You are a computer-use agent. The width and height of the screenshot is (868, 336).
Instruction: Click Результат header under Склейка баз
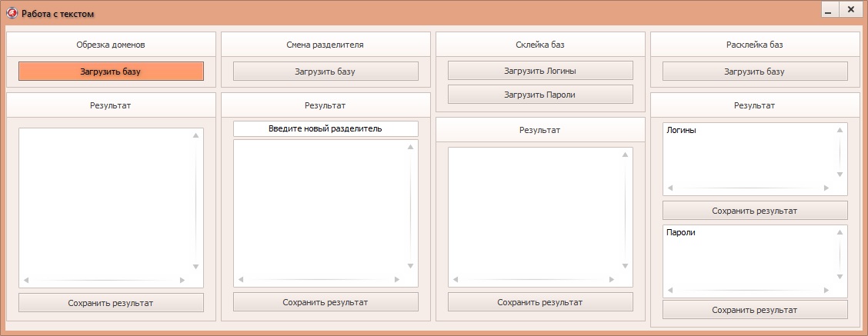point(540,129)
